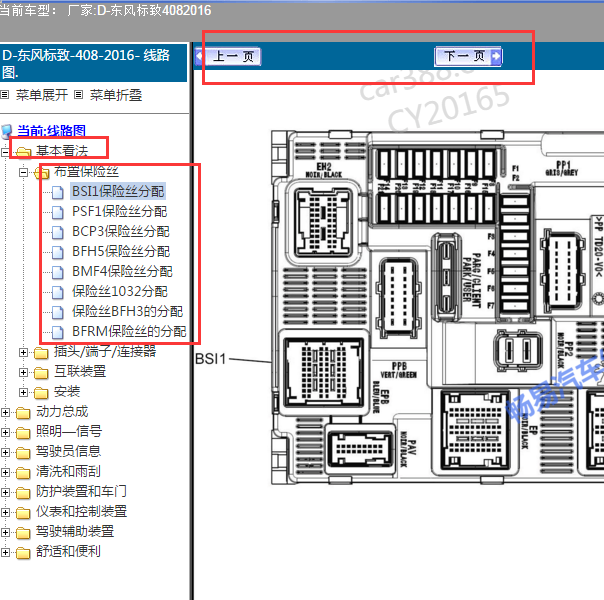Click the 保险丝1032分配 page icon

58,292
